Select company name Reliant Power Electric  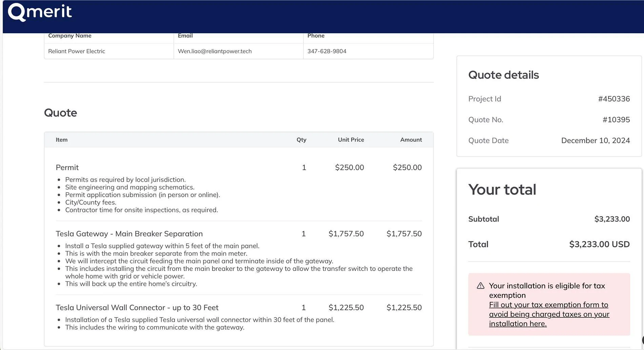coord(77,51)
